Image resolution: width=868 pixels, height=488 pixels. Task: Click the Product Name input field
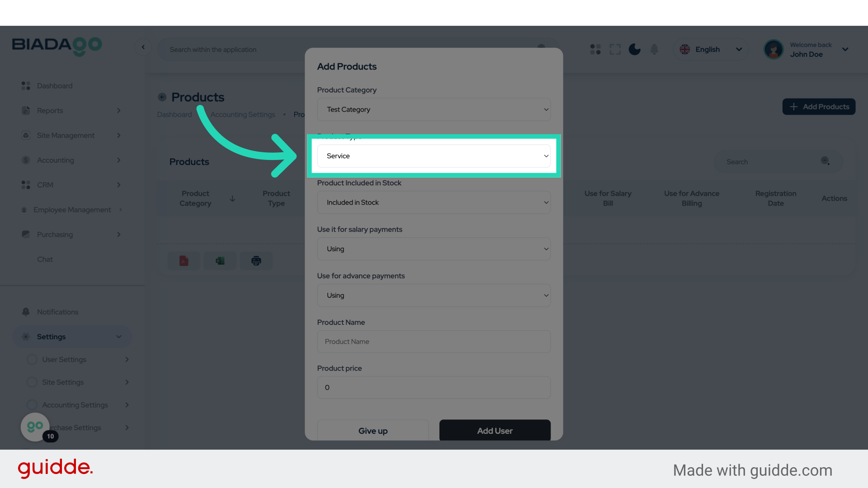(434, 342)
